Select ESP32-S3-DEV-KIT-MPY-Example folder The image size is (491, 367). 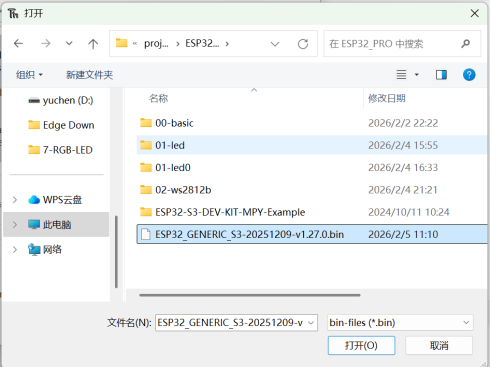[x=312, y=212]
